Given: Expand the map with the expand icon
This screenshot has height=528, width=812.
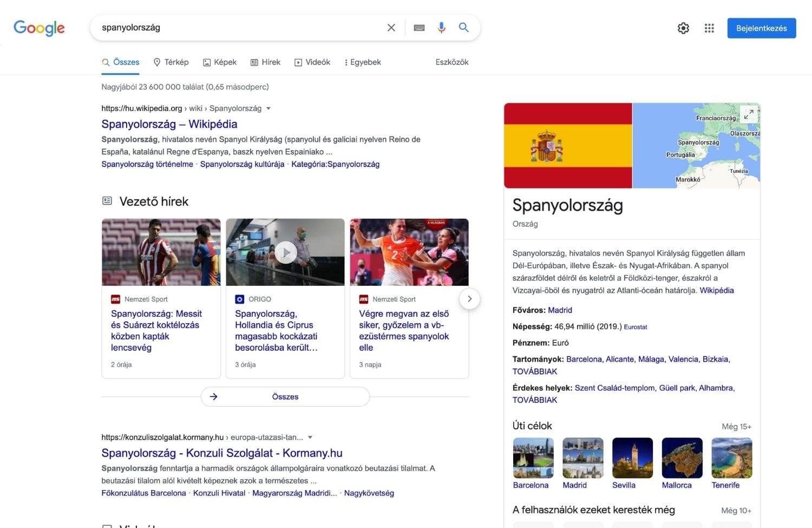Looking at the screenshot, I should 749,114.
